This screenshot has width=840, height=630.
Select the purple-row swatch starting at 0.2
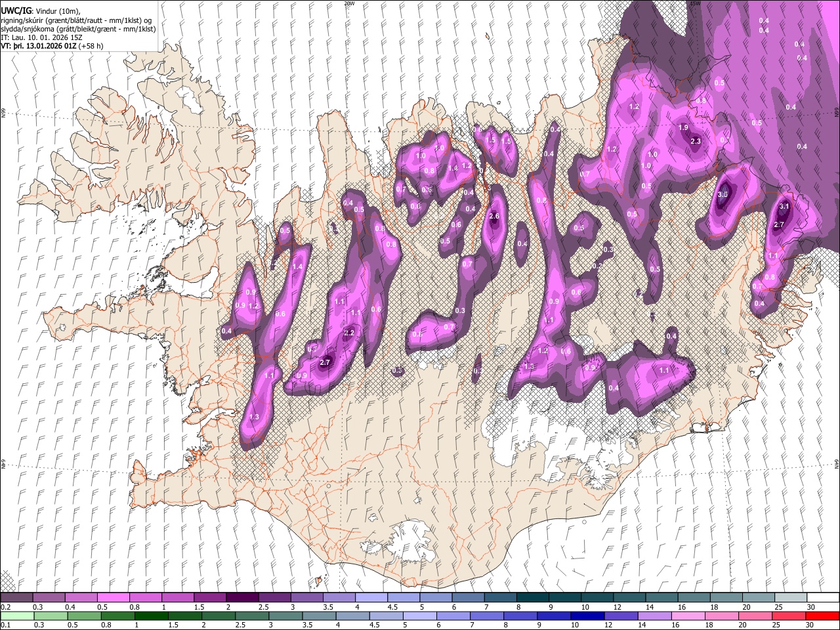point(17,598)
